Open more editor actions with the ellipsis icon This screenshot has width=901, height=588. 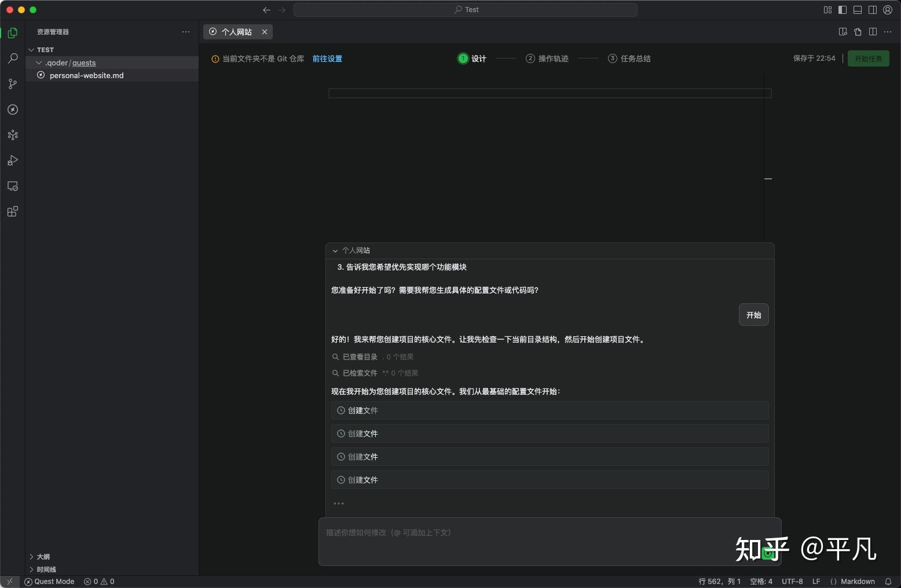(x=888, y=32)
